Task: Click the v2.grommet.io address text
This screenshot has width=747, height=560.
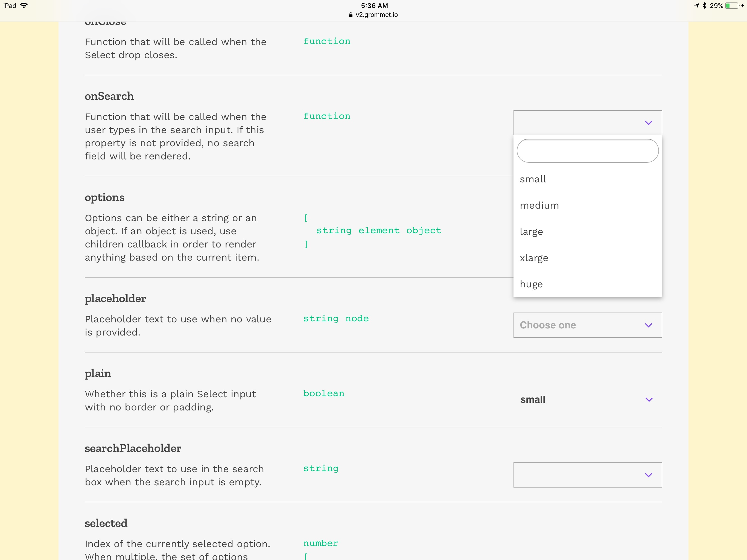Action: tap(376, 15)
